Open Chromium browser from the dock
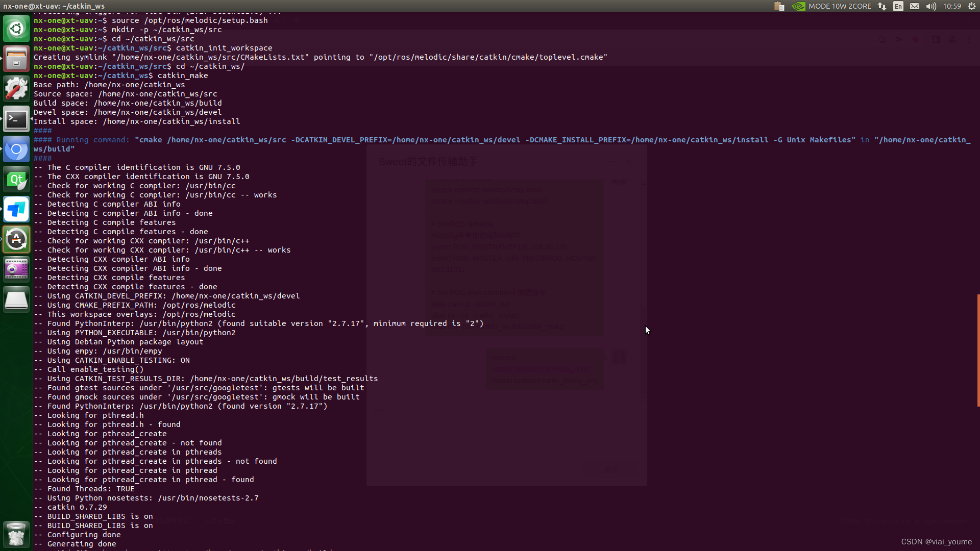Screen dimensions: 980x551 16,149
